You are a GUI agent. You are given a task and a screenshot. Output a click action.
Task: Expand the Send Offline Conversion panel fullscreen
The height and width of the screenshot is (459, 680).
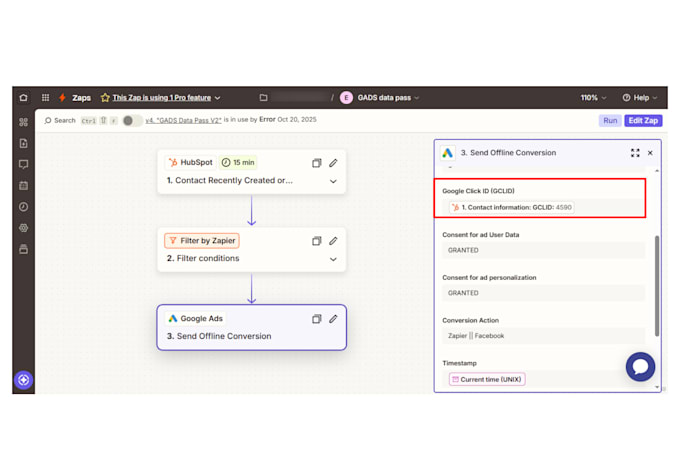point(635,153)
